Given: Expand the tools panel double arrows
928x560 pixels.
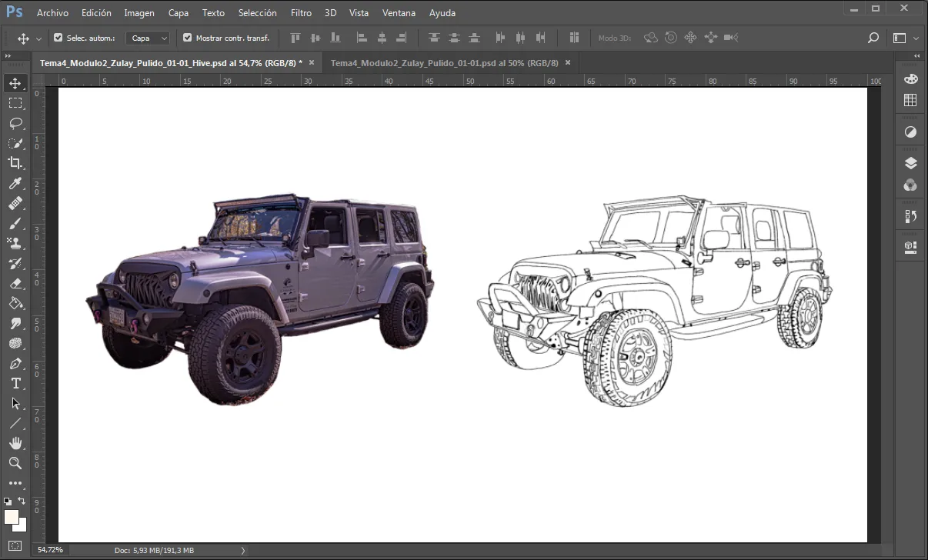Looking at the screenshot, I should [8, 56].
